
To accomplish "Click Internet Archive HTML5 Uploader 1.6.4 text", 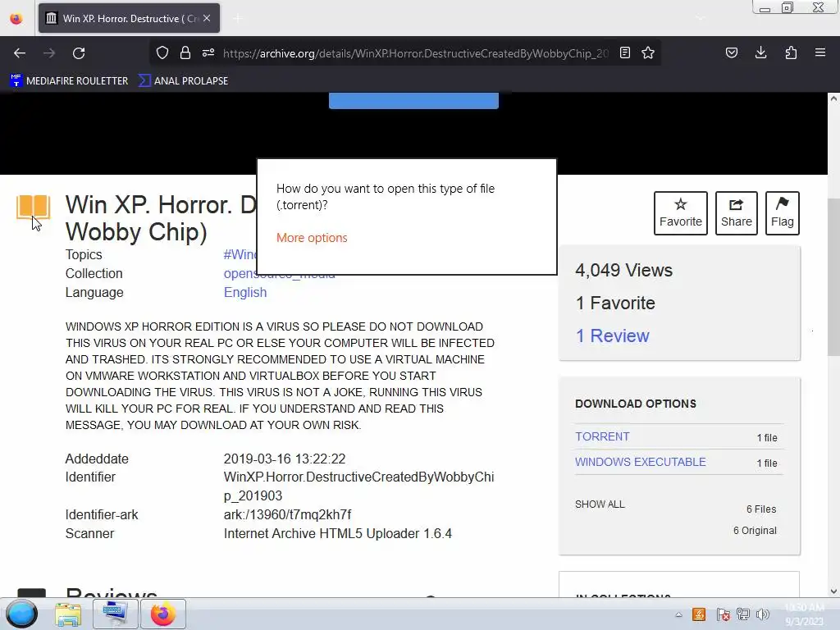I will tap(337, 533).
